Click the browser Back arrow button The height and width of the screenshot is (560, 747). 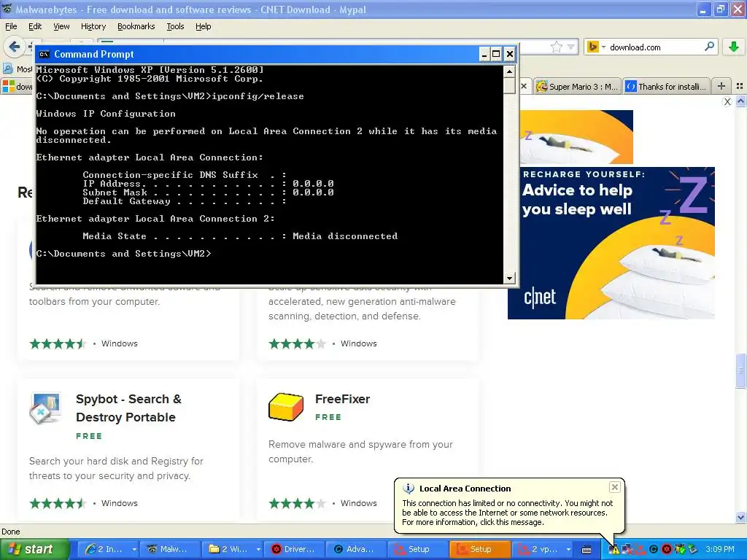click(15, 47)
